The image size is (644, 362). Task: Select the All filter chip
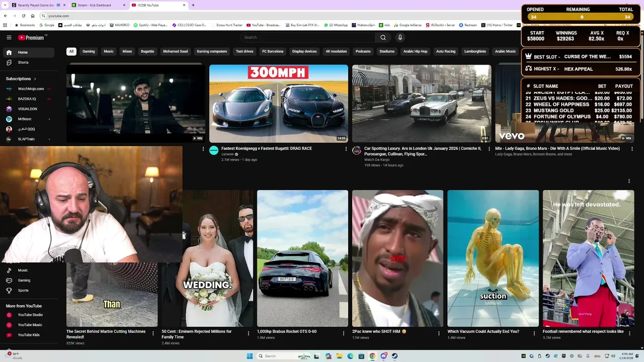point(71,51)
